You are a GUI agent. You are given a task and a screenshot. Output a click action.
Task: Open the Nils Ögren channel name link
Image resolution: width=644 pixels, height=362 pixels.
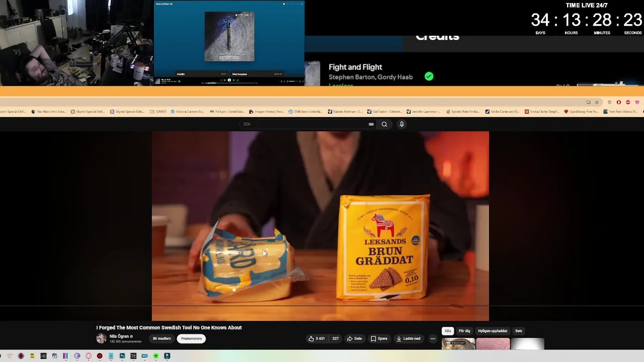[119, 336]
